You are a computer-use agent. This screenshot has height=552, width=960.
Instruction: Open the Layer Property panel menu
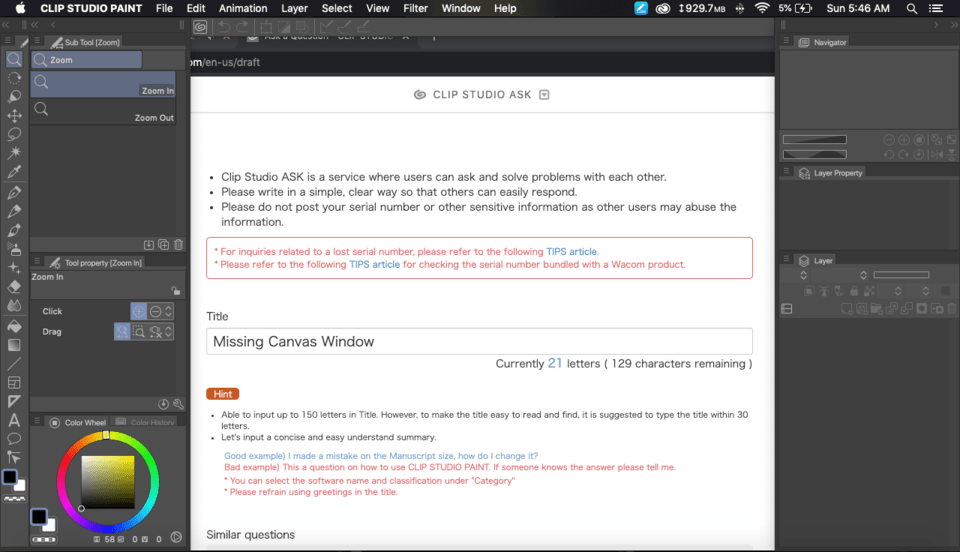[x=786, y=172]
